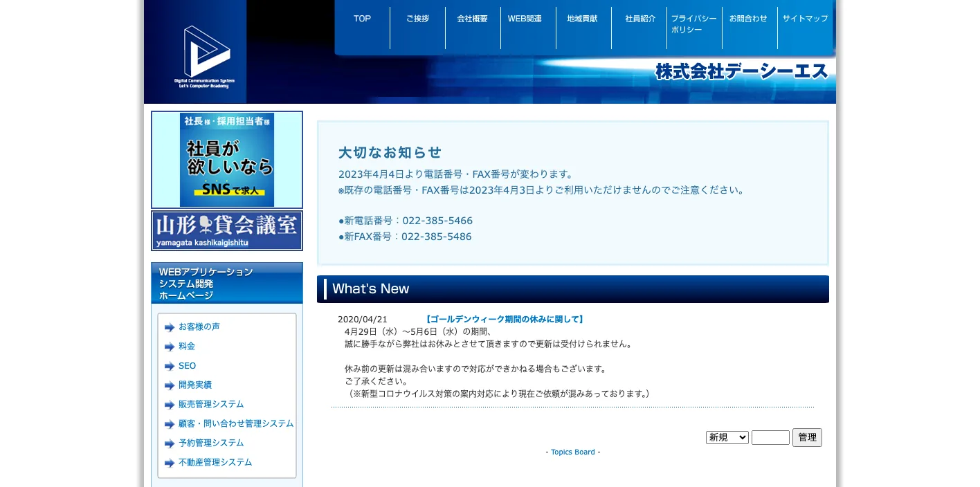The height and width of the screenshot is (487, 980).
Task: Click arrow icon beside 開発実績
Action: click(170, 385)
